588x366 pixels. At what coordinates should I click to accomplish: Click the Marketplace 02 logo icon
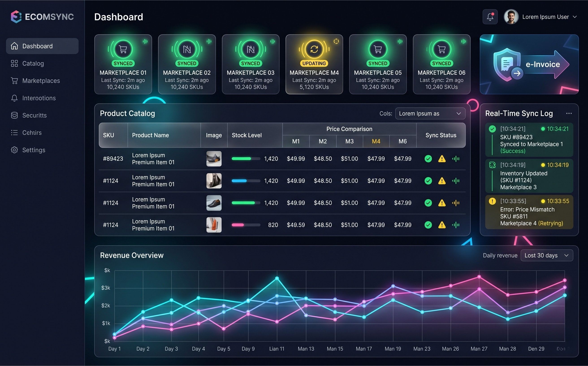click(x=187, y=49)
